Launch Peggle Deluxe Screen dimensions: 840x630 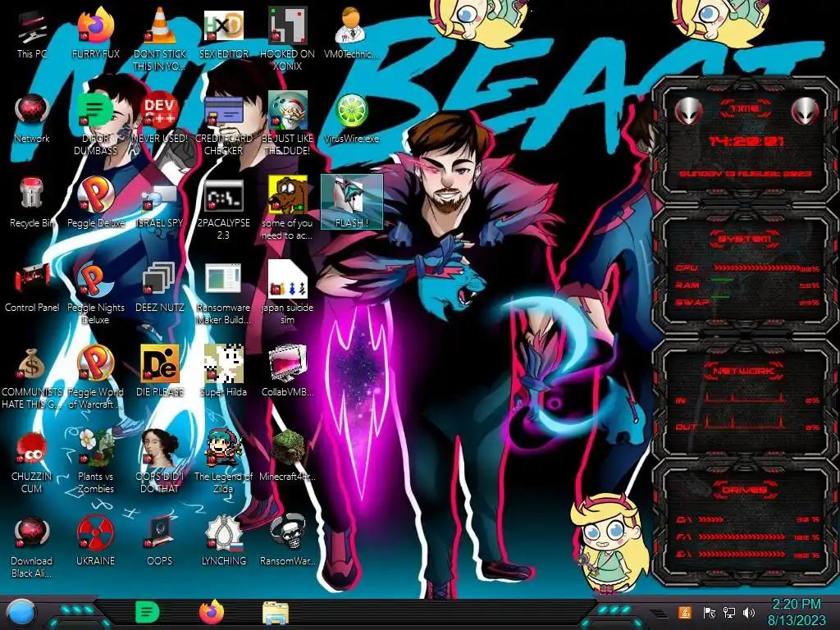coord(95,203)
